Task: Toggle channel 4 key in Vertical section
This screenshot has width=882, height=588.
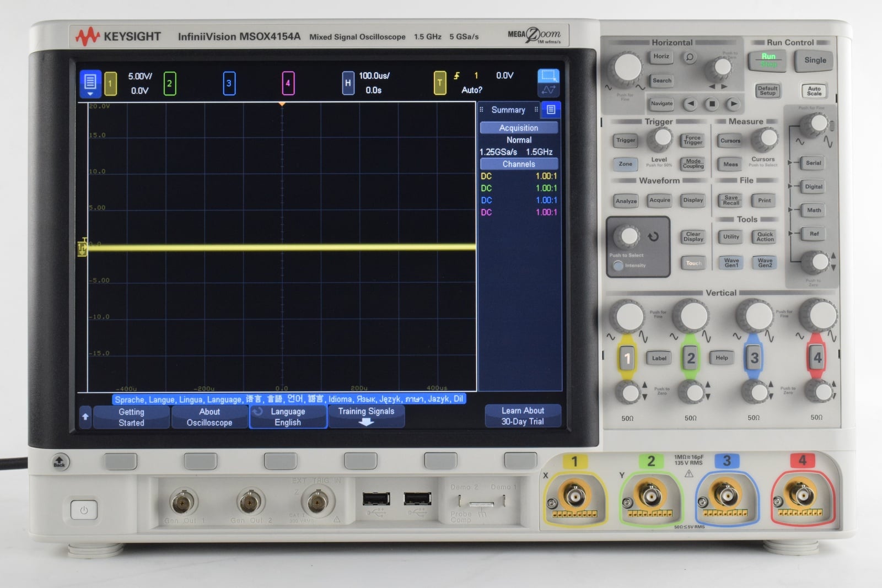Action: pos(818,358)
